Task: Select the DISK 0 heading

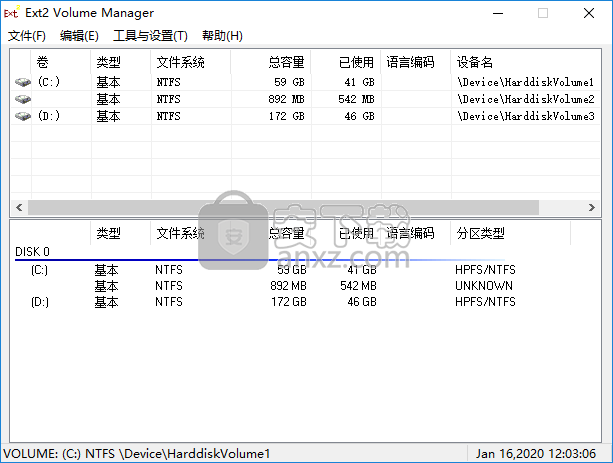Action: point(32,252)
